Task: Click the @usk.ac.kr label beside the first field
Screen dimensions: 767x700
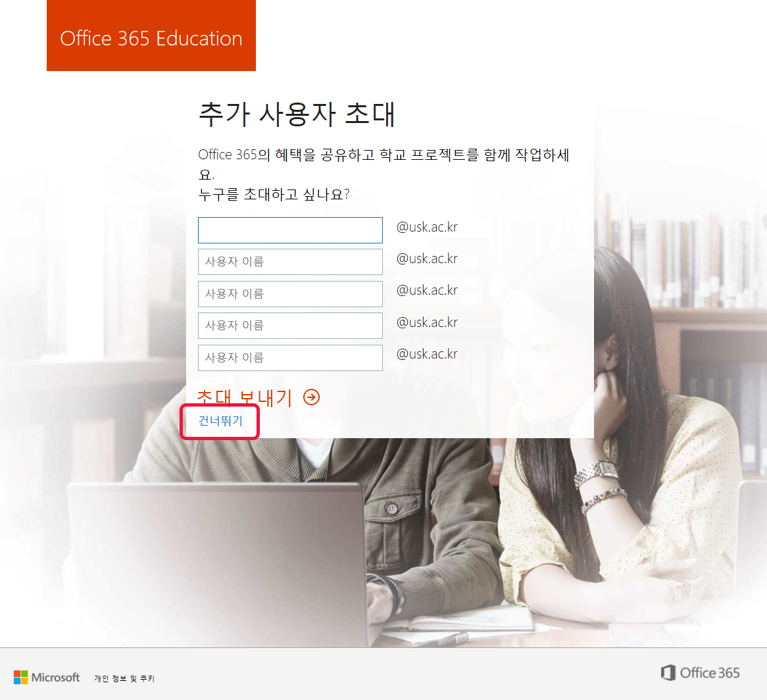Action: point(427,228)
